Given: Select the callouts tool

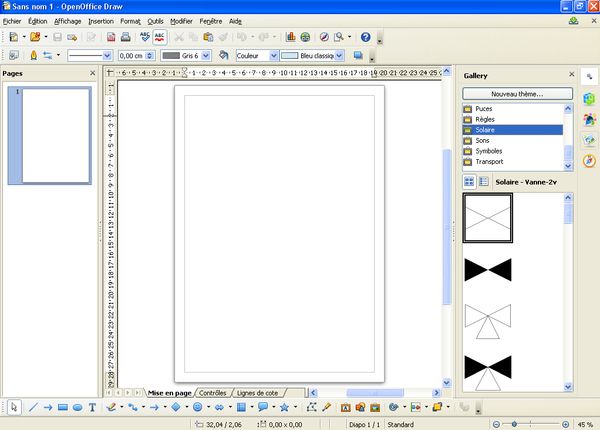Looking at the screenshot, I should point(262,407).
